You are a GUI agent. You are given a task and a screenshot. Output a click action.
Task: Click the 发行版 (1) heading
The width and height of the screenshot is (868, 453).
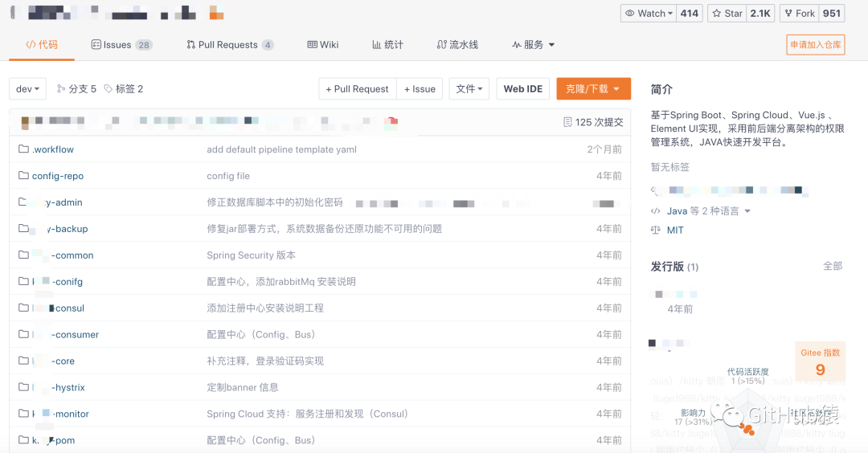674,267
